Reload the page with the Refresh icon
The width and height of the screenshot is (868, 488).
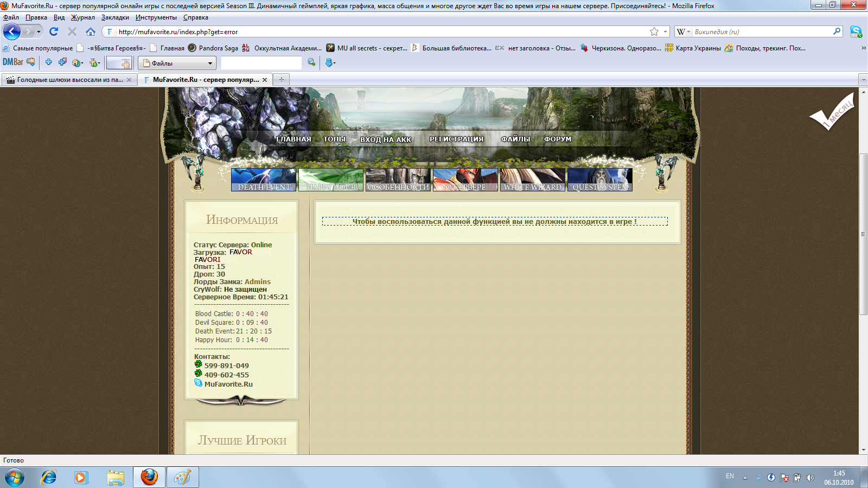(54, 31)
